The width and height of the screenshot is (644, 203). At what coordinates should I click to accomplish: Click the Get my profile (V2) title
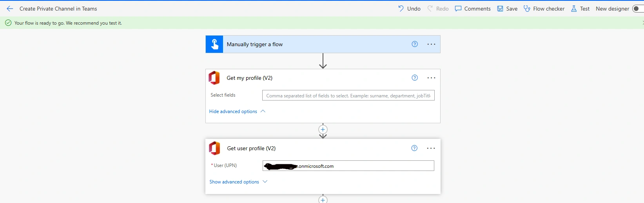[250, 78]
